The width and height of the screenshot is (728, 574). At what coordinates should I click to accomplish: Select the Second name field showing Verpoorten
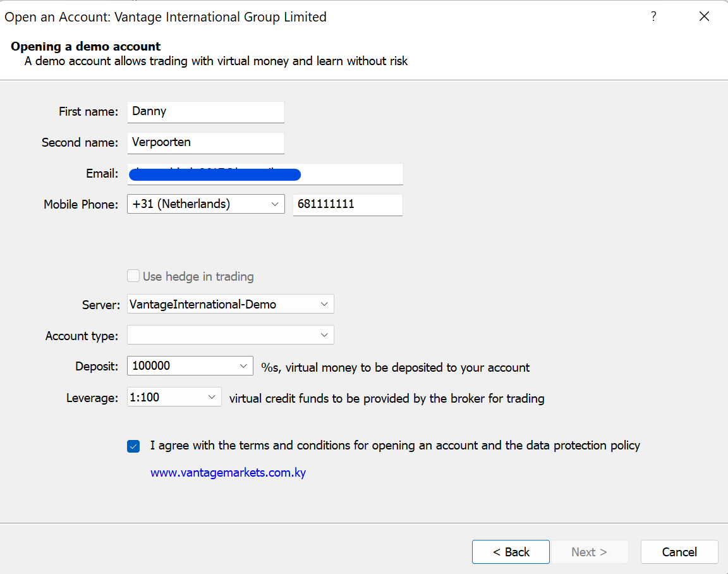point(205,143)
